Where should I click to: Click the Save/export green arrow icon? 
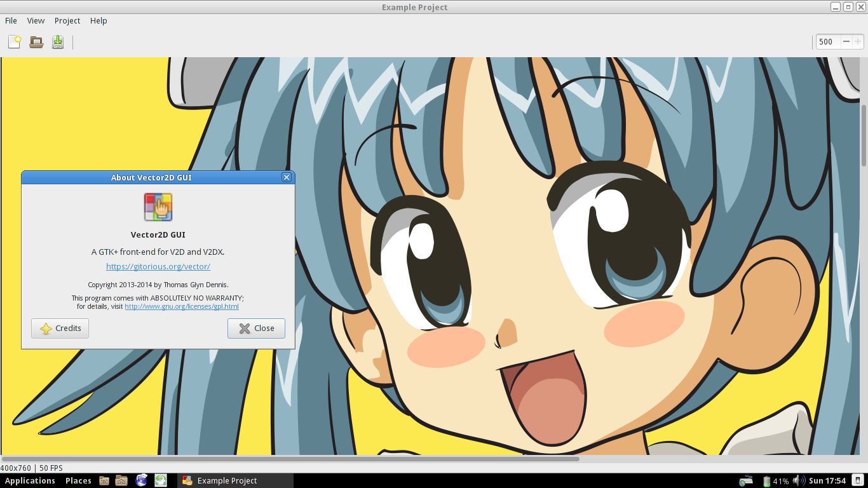[x=58, y=42]
